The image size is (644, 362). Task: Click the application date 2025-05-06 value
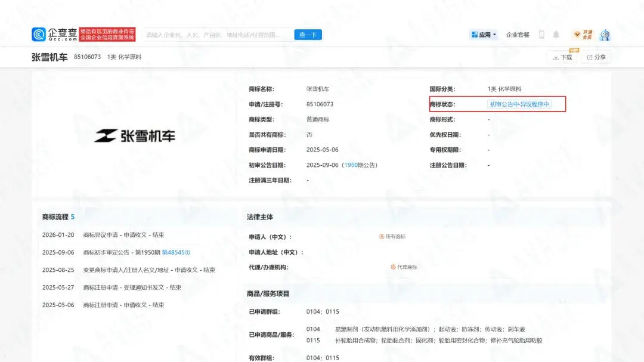coord(323,150)
